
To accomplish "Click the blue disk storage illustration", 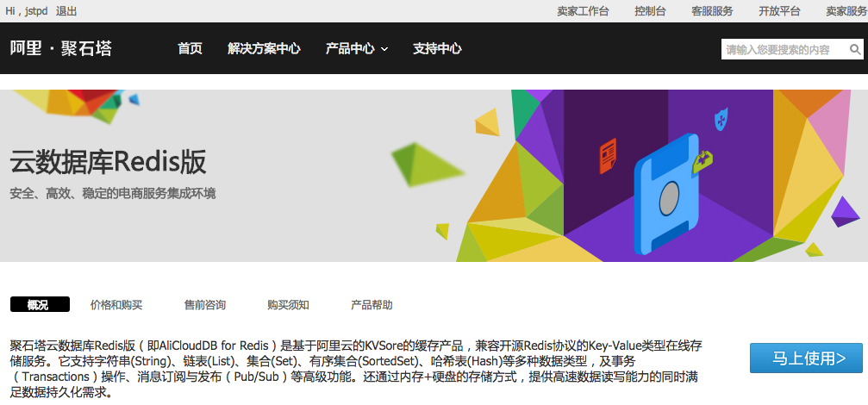I will coord(666,195).
